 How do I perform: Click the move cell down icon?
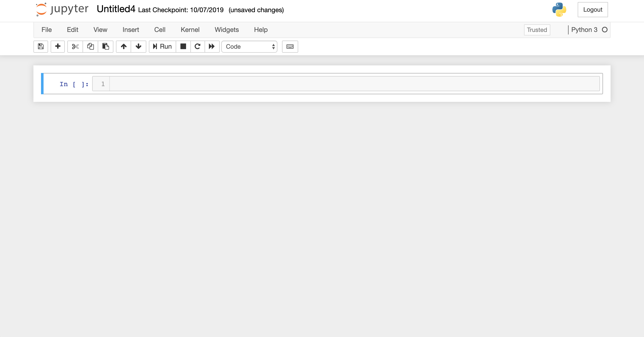[x=138, y=46]
